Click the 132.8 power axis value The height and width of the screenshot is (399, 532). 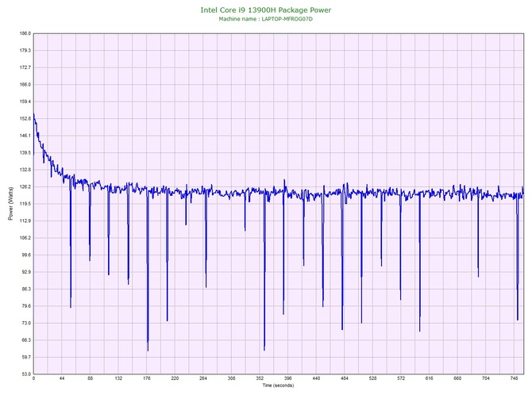(x=25, y=170)
